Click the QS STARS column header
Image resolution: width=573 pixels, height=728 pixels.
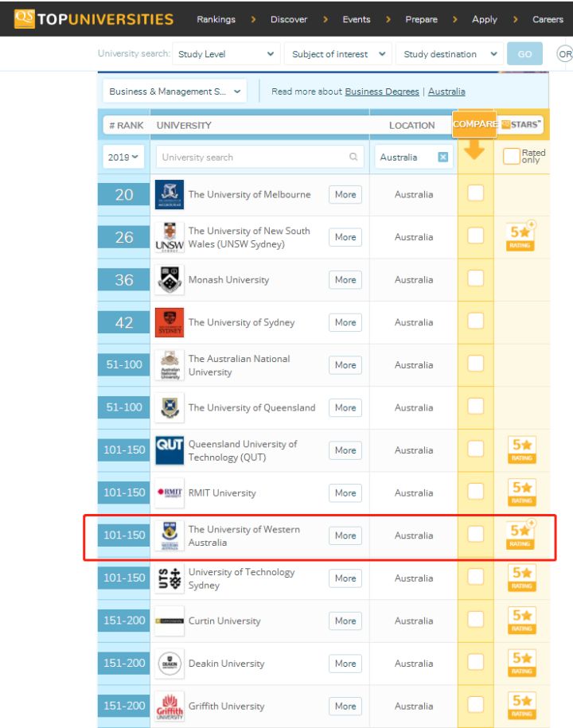(x=520, y=124)
